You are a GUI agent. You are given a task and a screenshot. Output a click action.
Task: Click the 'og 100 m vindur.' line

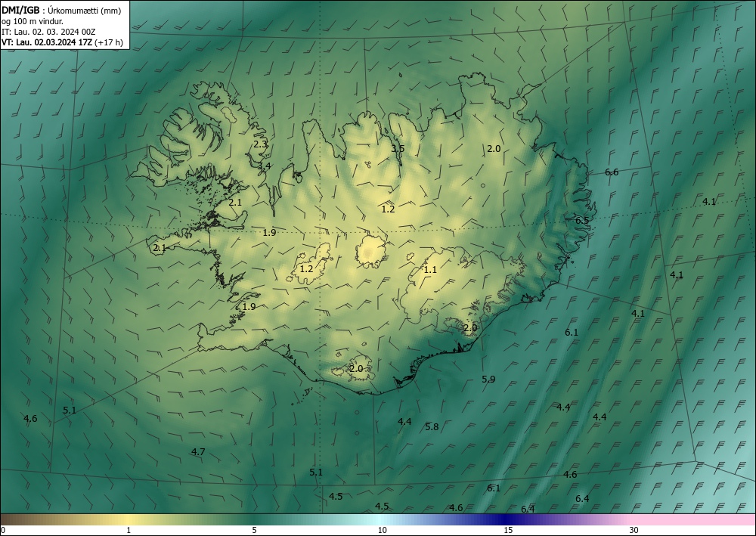click(x=33, y=22)
